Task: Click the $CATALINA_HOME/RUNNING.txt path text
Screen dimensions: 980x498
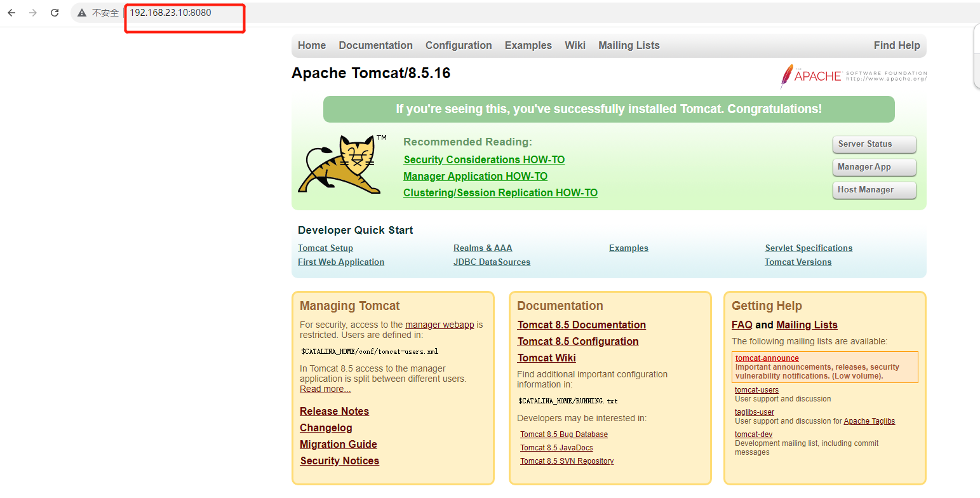Action: [568, 401]
